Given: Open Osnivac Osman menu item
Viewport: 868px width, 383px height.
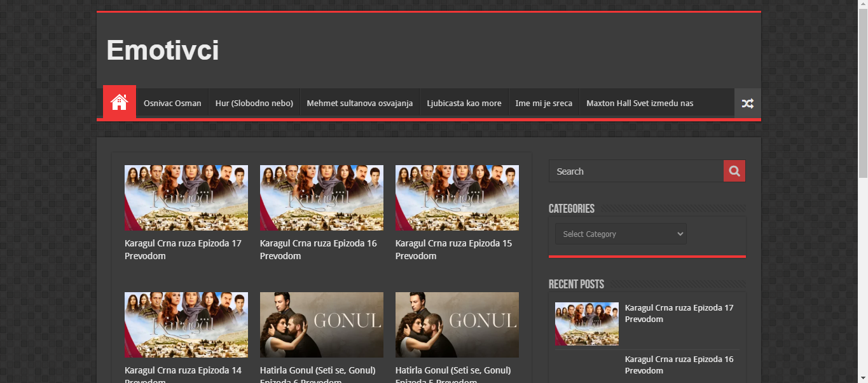Looking at the screenshot, I should point(172,103).
